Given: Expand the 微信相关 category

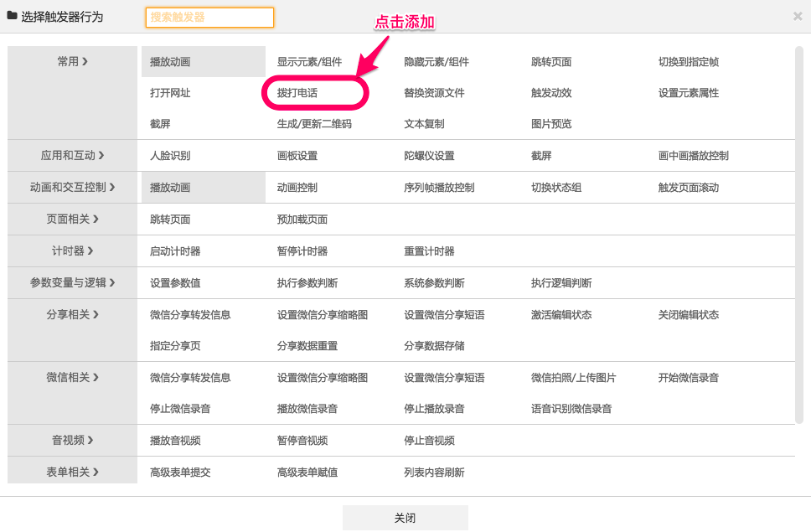Looking at the screenshot, I should click(72, 377).
